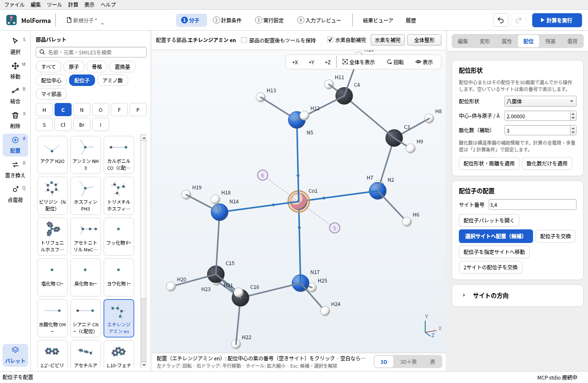Screen dimensions: 588x383
Task: Open the 新規分子 document dropdown arrow
Action: (103, 24)
